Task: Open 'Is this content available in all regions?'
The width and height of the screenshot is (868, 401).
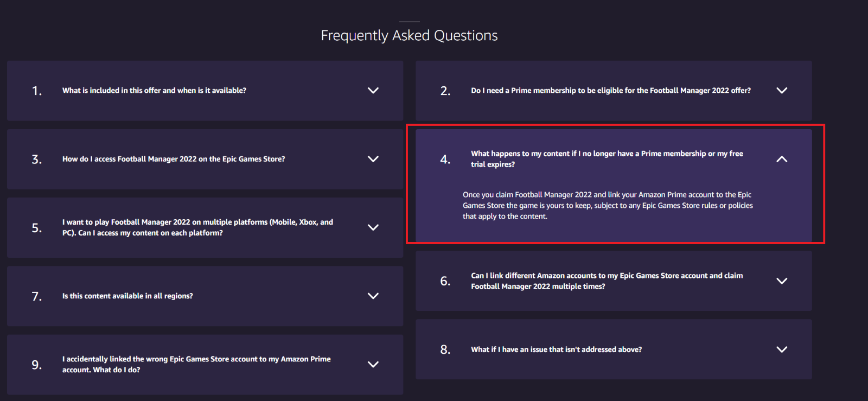Action: pyautogui.click(x=127, y=296)
